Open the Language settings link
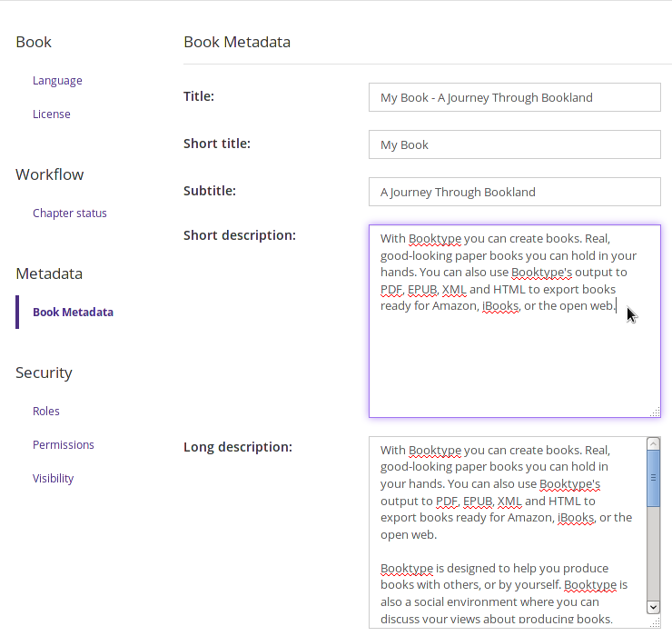The height and width of the screenshot is (636, 672). [x=57, y=81]
